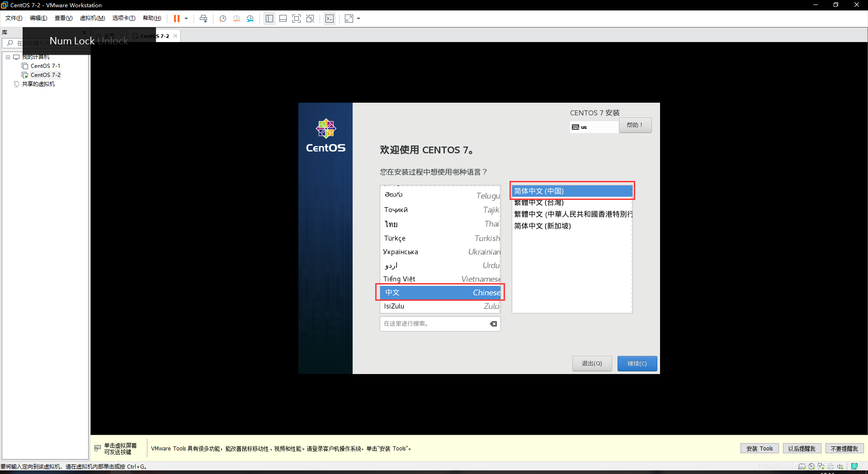This screenshot has height=474, width=868.
Task: Click the Unity mode toolbar icon
Action: tap(310, 19)
